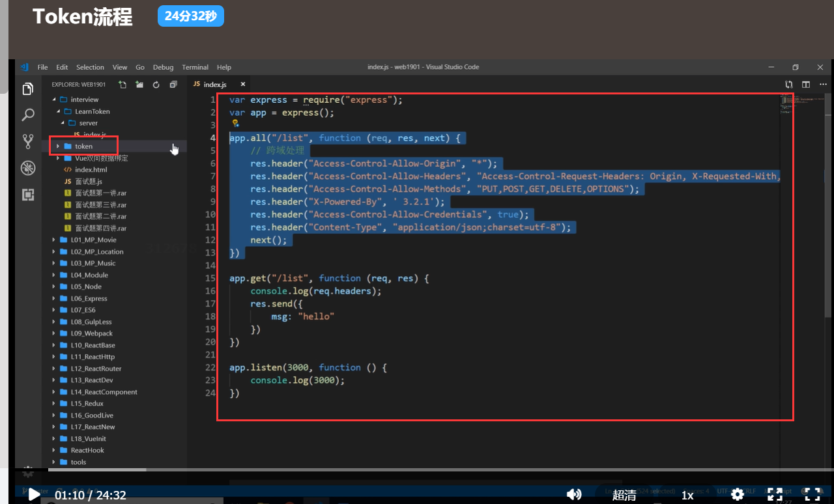
Task: Change video quality via 超清 button
Action: [x=624, y=496]
